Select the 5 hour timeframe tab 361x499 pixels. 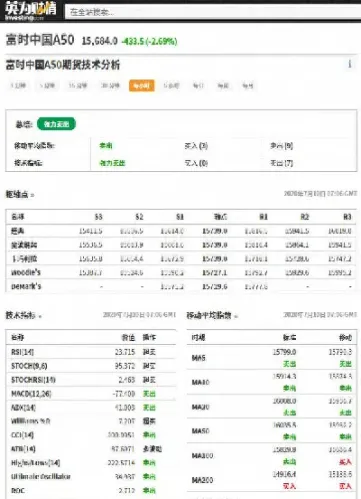(x=172, y=86)
